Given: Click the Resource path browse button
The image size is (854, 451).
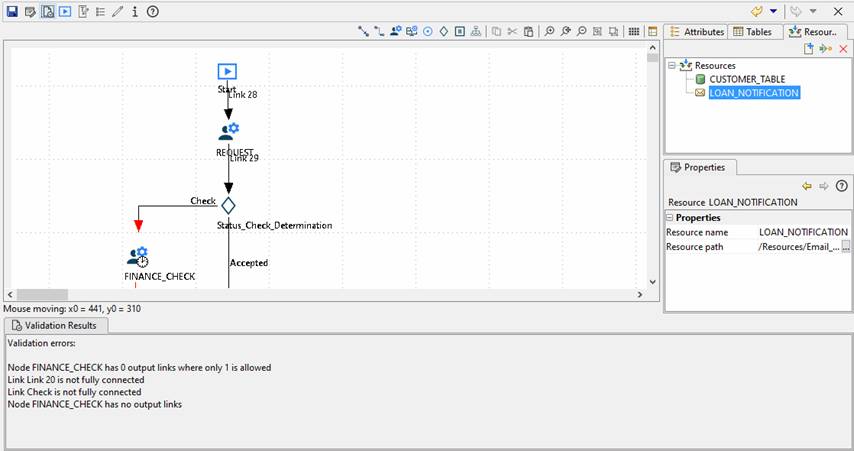Looking at the screenshot, I should (x=846, y=247).
